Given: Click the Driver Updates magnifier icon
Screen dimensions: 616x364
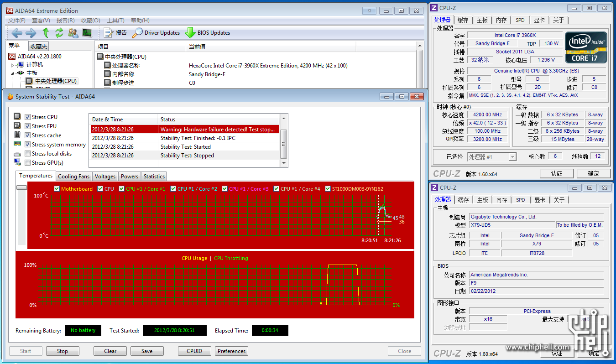Looking at the screenshot, I should [x=137, y=33].
